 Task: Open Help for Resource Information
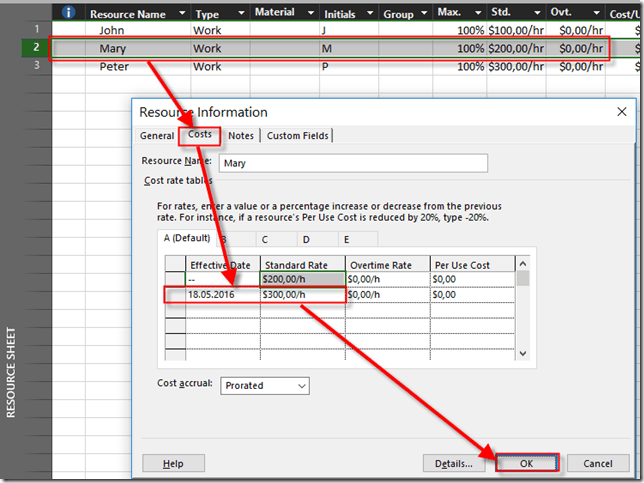(x=173, y=463)
